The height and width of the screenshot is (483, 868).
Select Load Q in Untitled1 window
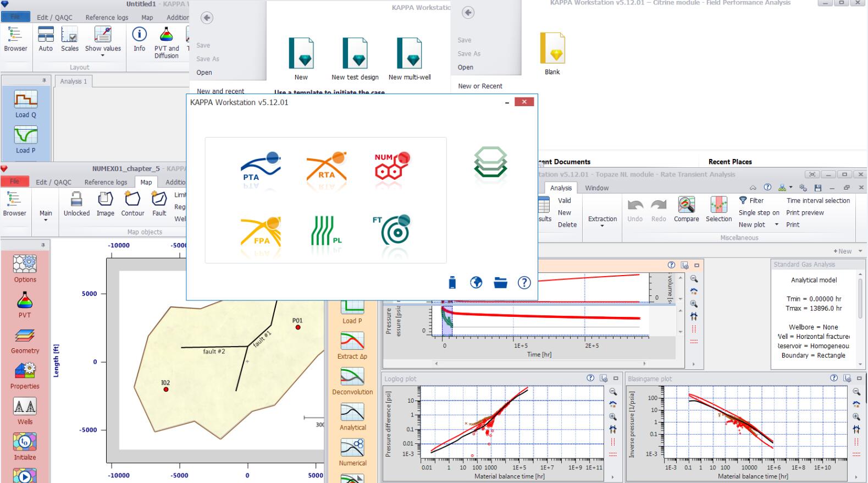pyautogui.click(x=26, y=105)
